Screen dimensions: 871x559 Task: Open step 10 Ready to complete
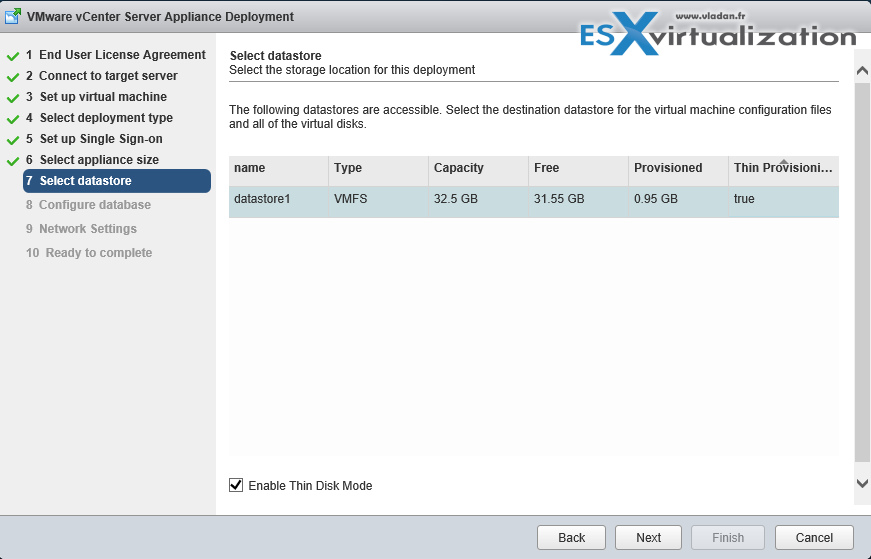(x=89, y=253)
